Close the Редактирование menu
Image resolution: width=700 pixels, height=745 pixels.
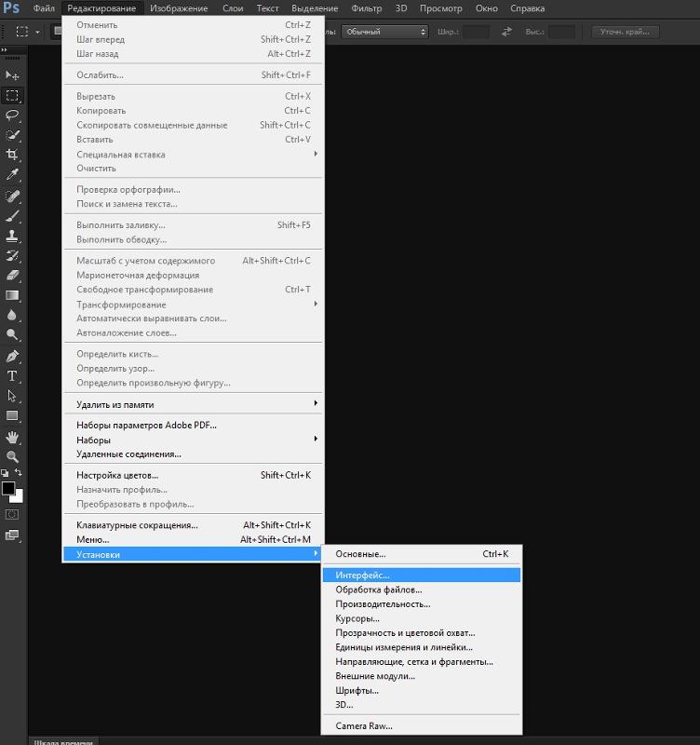coord(102,8)
